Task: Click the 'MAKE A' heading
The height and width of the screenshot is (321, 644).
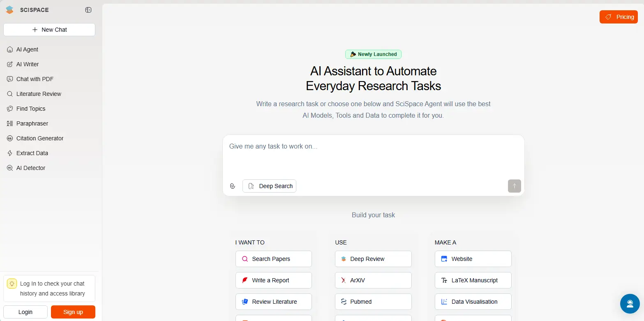Action: click(x=445, y=242)
